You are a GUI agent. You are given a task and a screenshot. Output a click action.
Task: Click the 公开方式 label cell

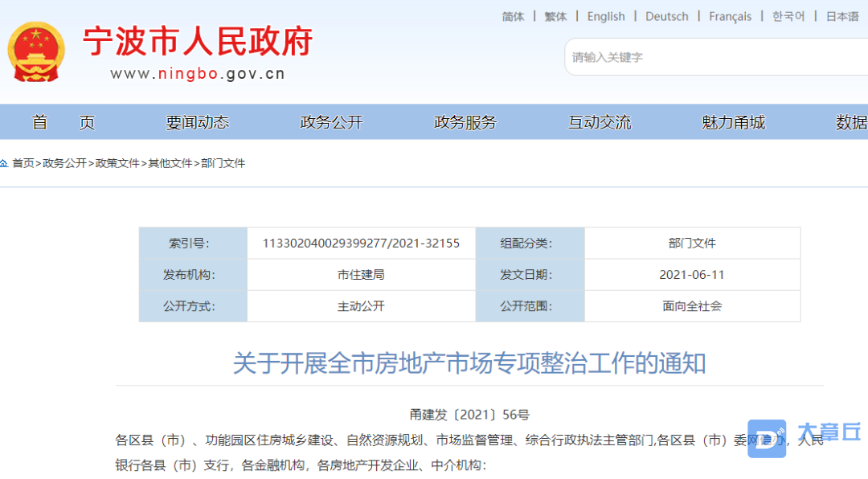pos(193,306)
